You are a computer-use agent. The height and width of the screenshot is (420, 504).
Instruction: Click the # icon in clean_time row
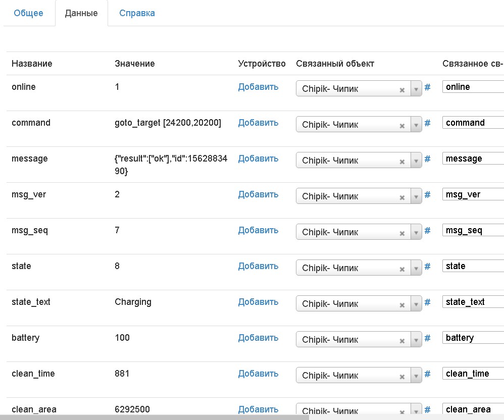click(x=427, y=374)
